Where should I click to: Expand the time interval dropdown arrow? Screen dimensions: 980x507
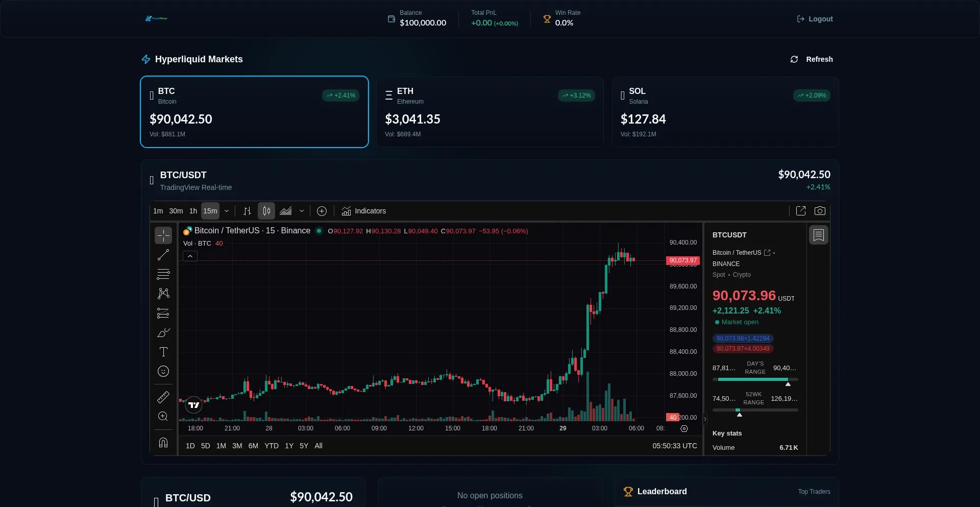coord(227,211)
